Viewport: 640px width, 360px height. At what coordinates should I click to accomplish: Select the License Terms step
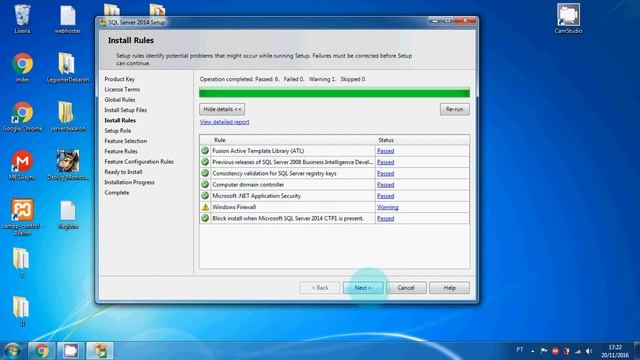(x=122, y=89)
